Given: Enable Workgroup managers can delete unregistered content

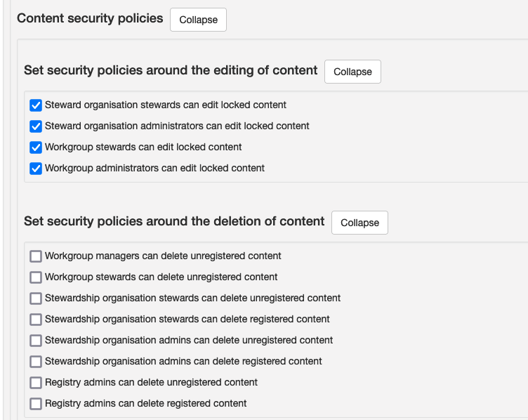Looking at the screenshot, I should tap(36, 256).
